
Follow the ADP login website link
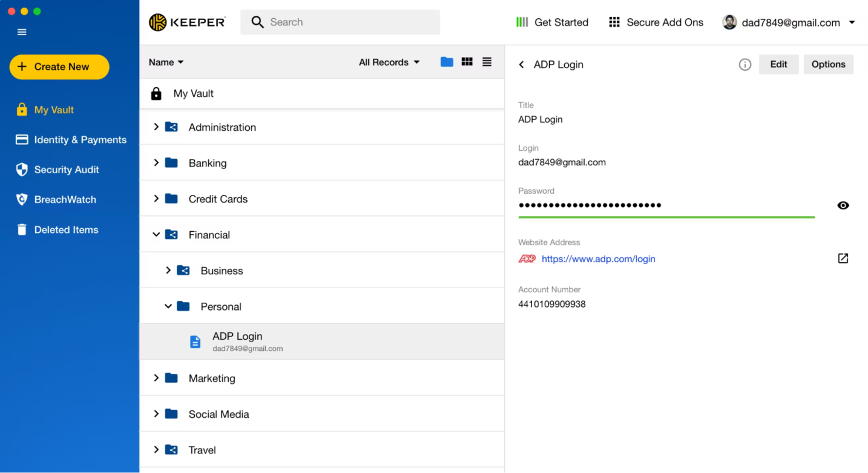[598, 258]
